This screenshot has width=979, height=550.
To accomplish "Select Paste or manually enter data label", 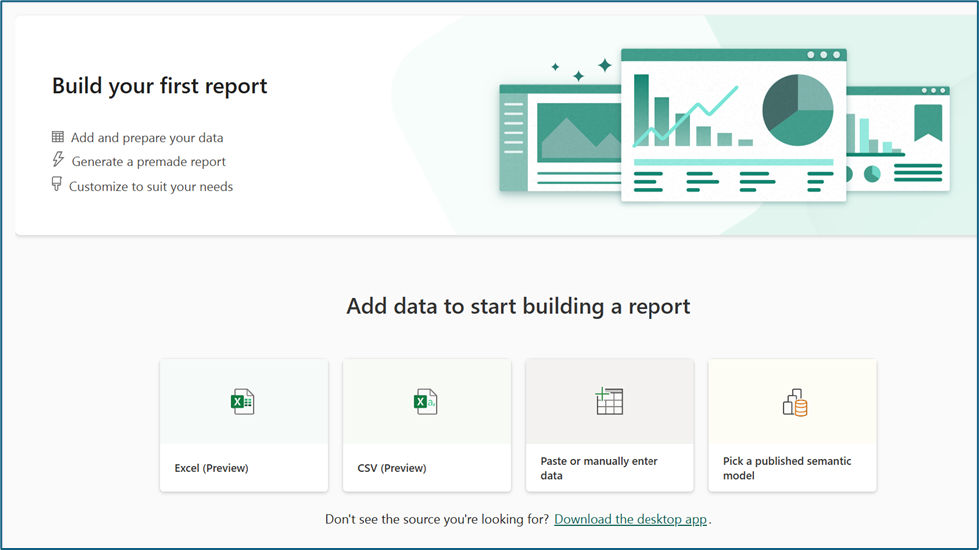I will (599, 468).
